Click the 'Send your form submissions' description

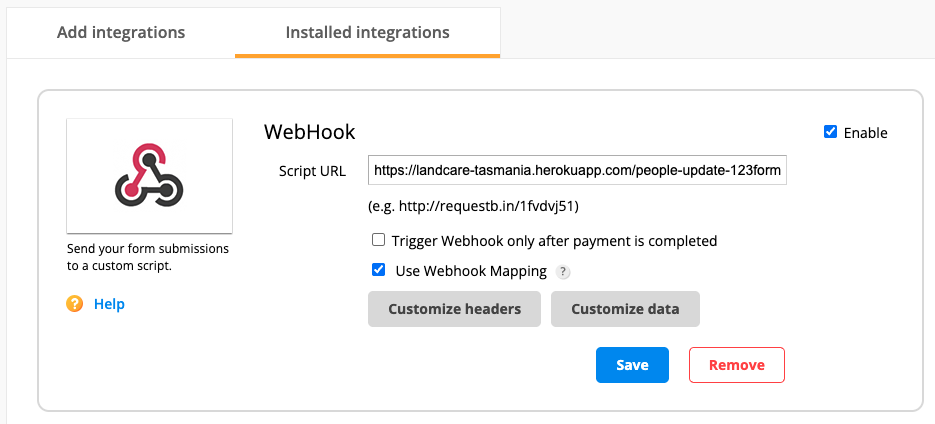click(x=148, y=257)
